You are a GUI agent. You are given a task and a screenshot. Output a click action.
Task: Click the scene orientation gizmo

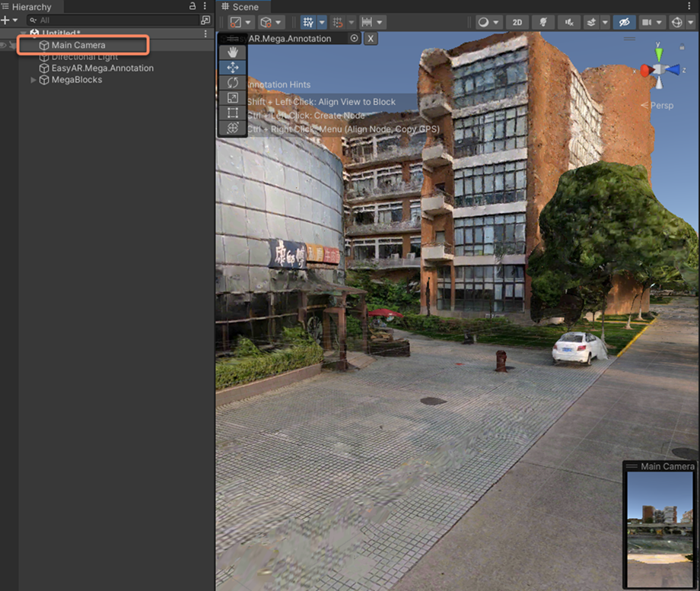point(658,70)
